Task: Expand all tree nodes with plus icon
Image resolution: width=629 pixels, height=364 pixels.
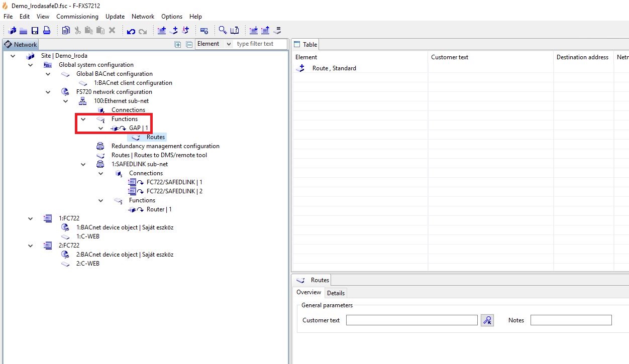Action: pos(177,44)
